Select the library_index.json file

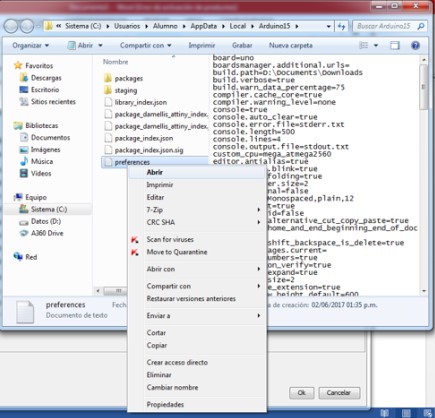coord(136,102)
